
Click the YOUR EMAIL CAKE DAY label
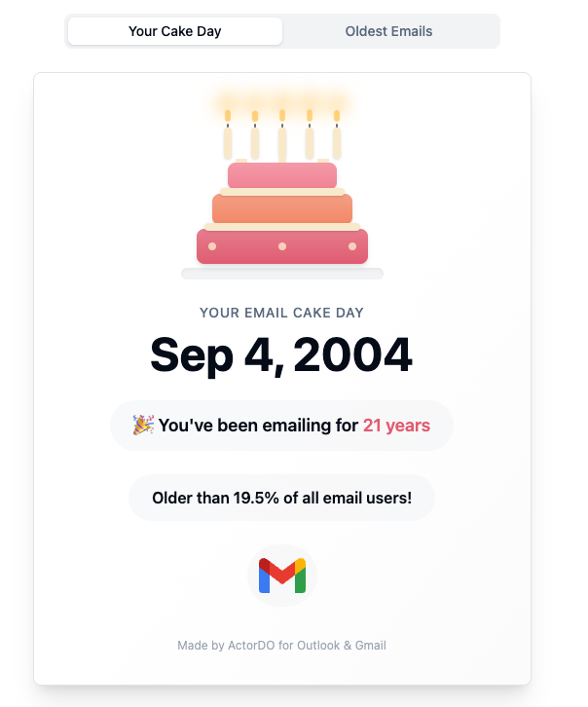point(281,313)
